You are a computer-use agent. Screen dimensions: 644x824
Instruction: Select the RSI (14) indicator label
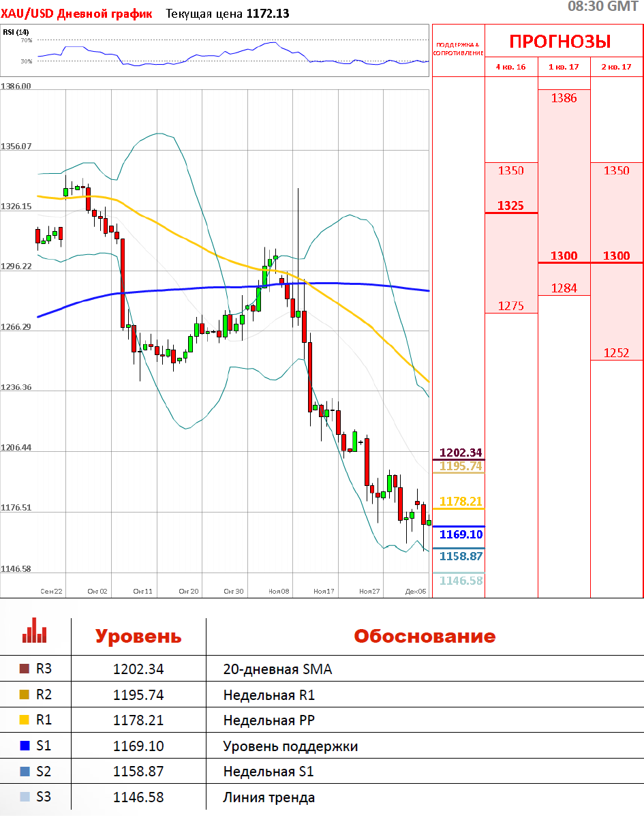(15, 32)
